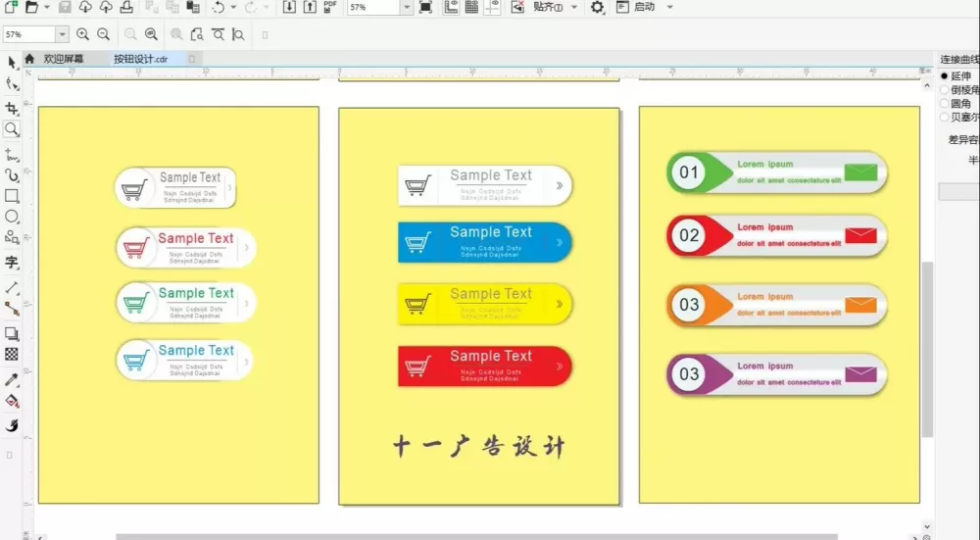Click zoom to page icon
This screenshot has width=980, height=540.
point(197,34)
